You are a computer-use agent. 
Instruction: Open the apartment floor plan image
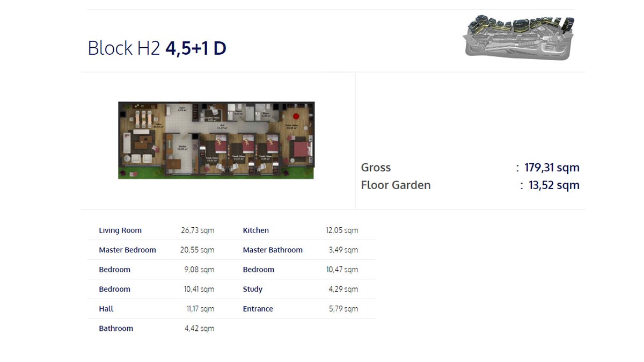pyautogui.click(x=216, y=140)
